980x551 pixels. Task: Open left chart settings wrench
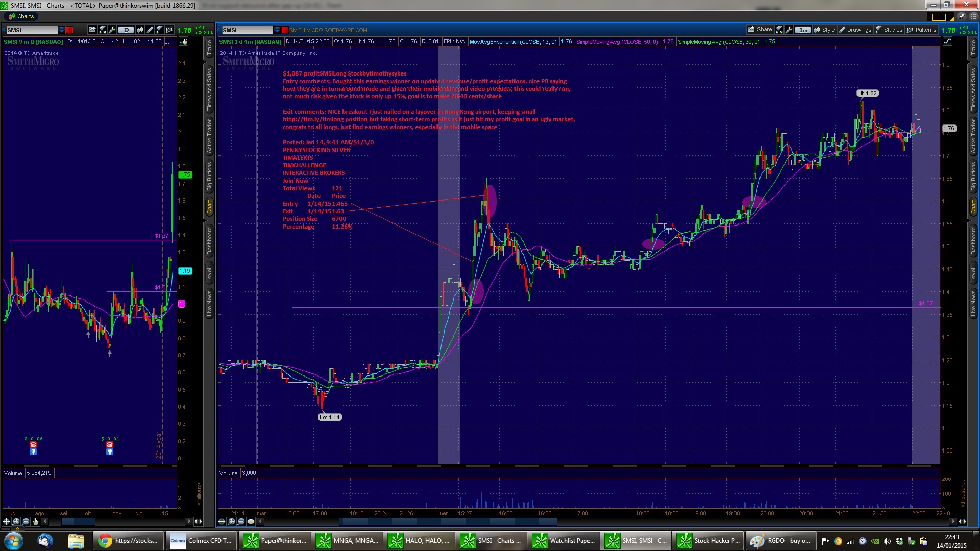(x=112, y=30)
